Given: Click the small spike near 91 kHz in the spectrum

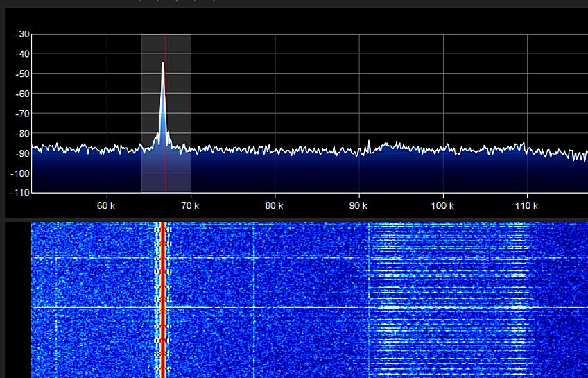Looking at the screenshot, I should [x=369, y=146].
